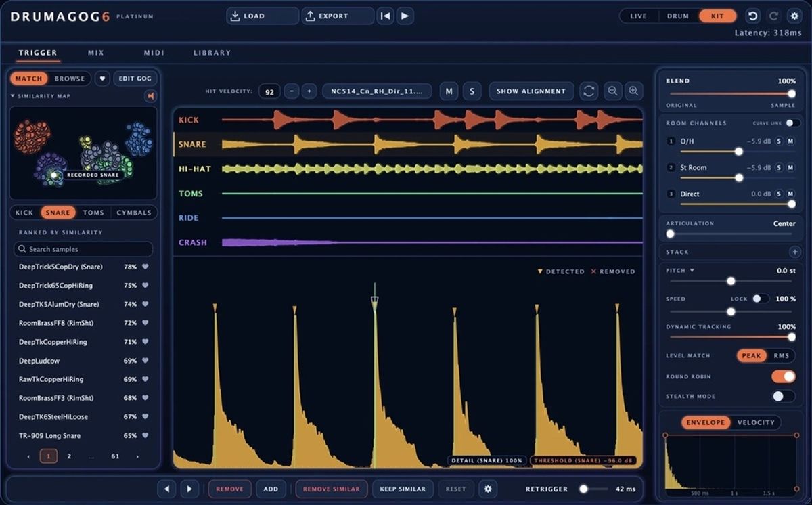The image size is (812, 505).
Task: Open the MIDI tab
Action: tap(154, 53)
